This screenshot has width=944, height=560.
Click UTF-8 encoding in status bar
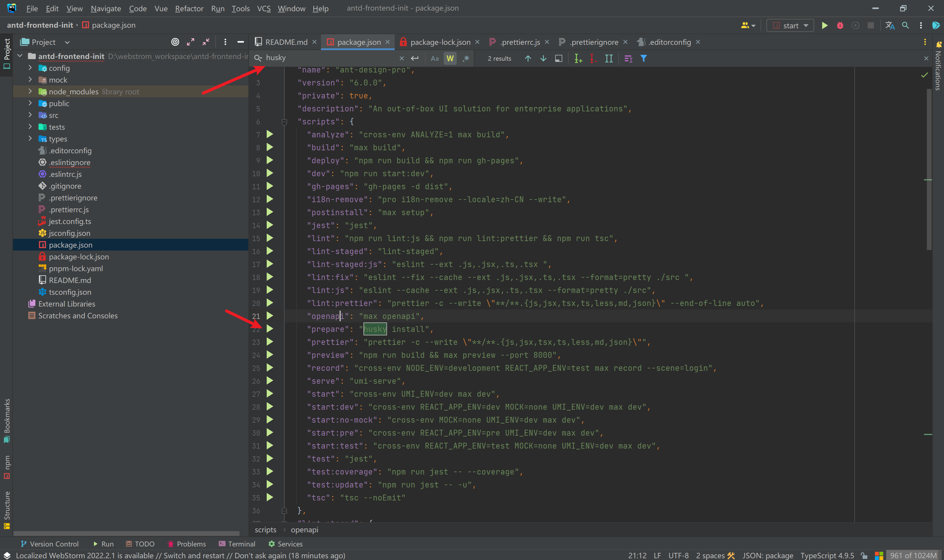coord(678,556)
